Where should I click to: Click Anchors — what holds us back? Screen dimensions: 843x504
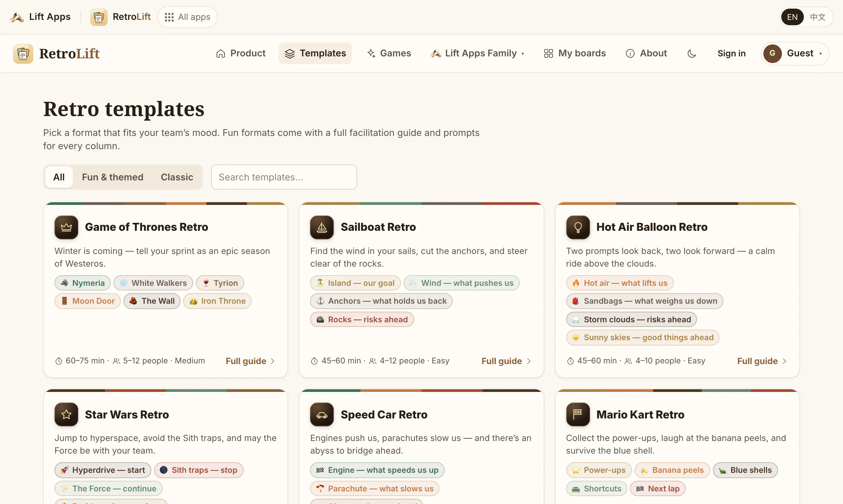(381, 301)
